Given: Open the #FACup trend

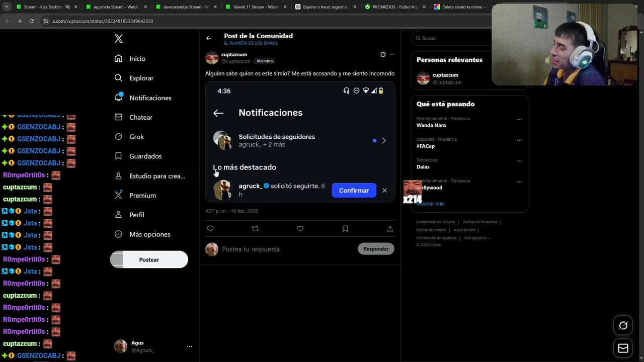Looking at the screenshot, I should [x=426, y=146].
